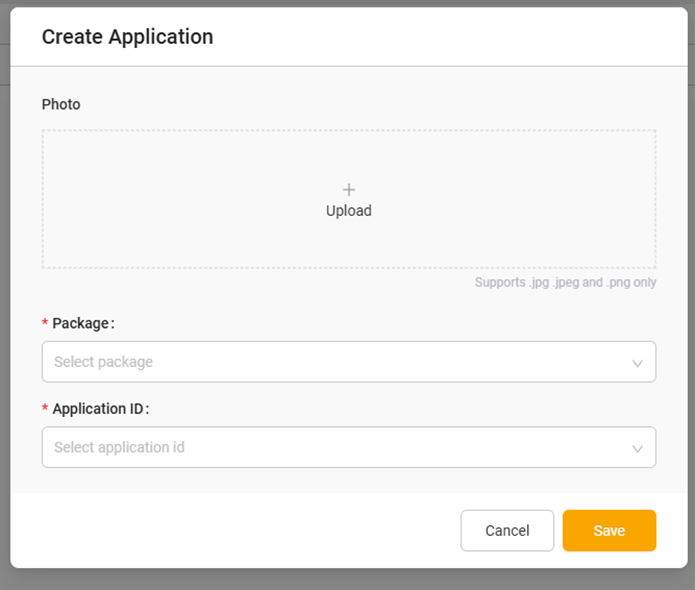Open the Select application id dropdown

tap(349, 447)
